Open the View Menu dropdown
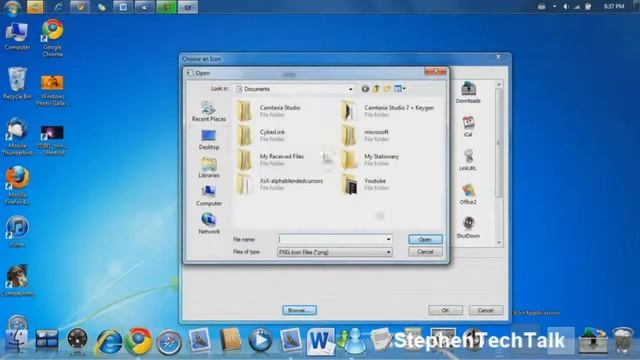 tap(400, 89)
